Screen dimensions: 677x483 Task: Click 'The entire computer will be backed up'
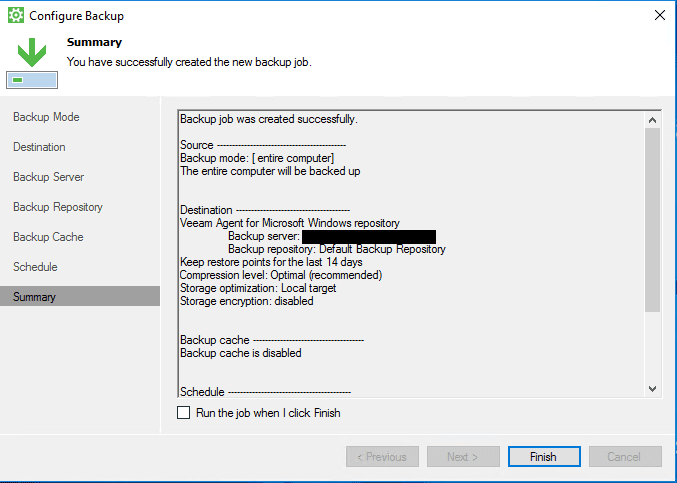pos(270,171)
